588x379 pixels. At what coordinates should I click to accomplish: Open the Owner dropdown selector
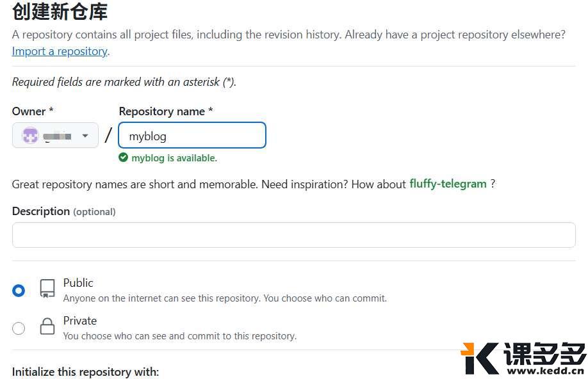(x=55, y=135)
